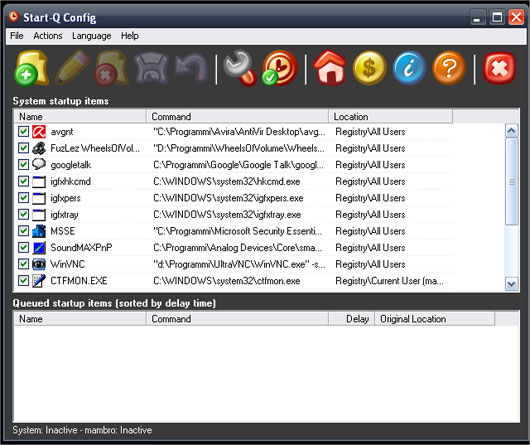Sort queued items by Delay column header

(x=352, y=319)
